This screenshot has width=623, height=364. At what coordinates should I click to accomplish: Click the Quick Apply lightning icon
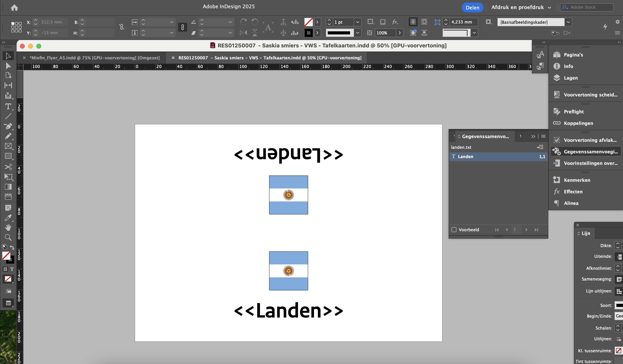(x=605, y=27)
